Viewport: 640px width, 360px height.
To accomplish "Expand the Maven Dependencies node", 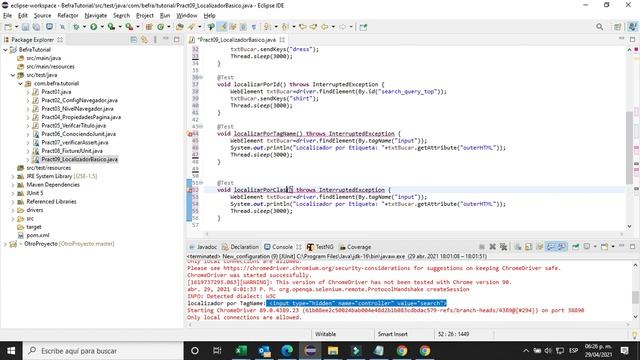I will coord(13,185).
